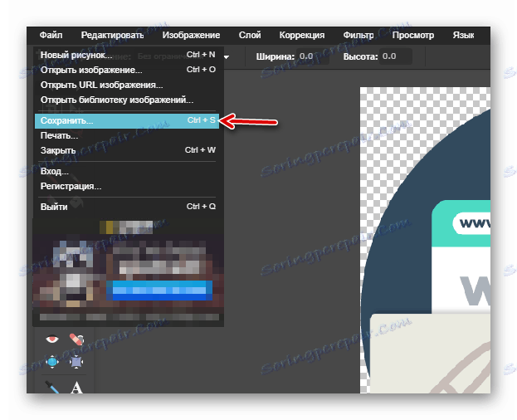Screen dimensions: 517x420
Task: Choose Выйти menu entry
Action: click(x=127, y=207)
